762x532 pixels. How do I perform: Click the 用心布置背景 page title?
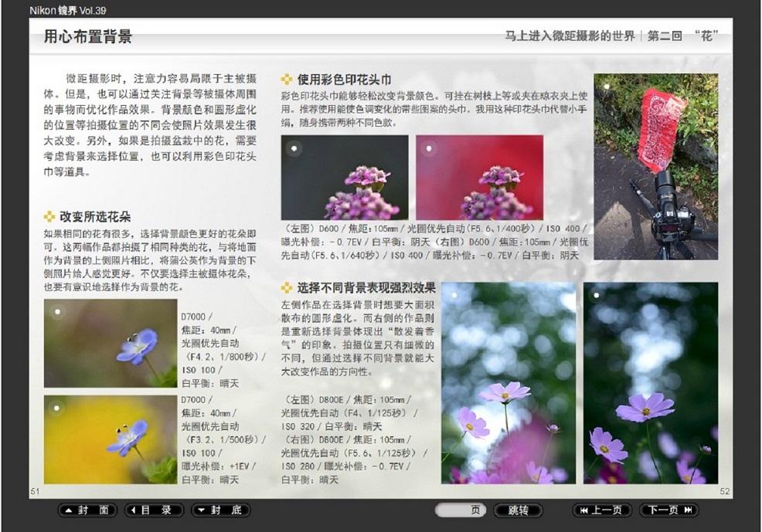click(x=87, y=36)
